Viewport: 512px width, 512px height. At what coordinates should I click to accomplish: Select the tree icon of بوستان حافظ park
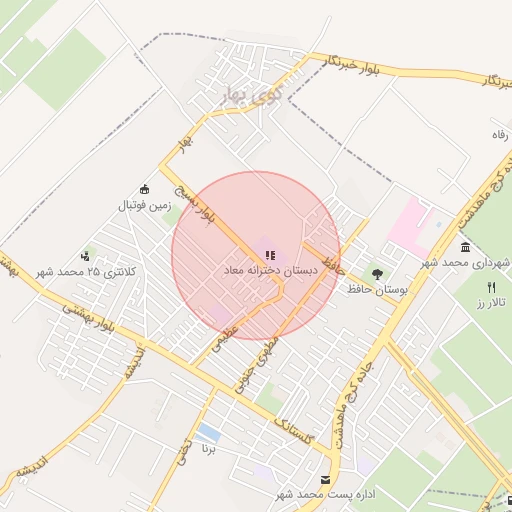tap(377, 275)
